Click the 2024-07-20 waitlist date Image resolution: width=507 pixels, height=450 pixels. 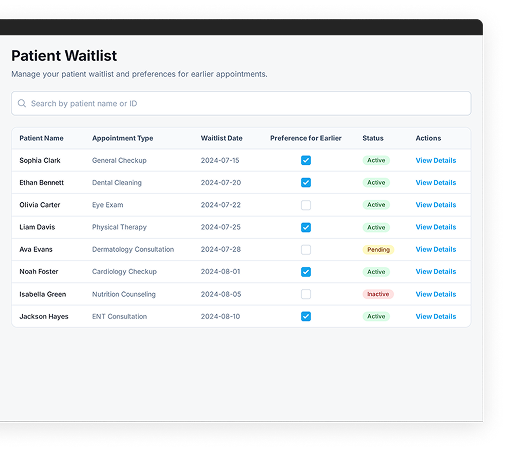(221, 183)
